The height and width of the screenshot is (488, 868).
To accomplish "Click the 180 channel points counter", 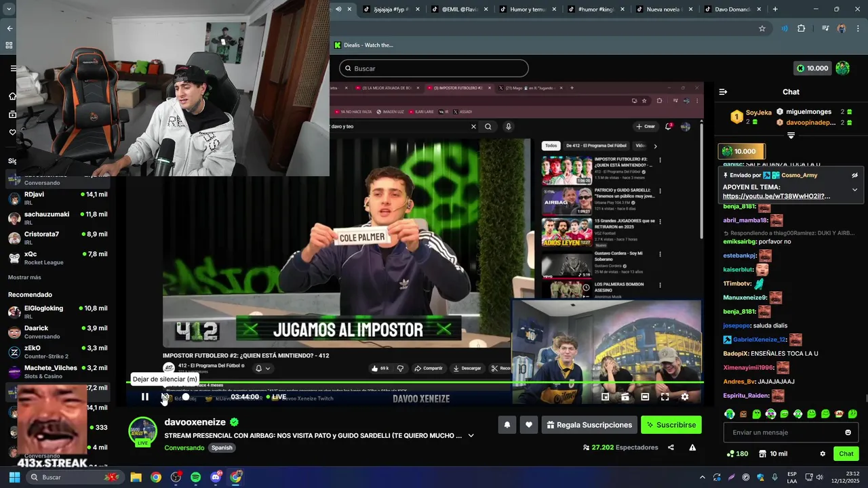I will (737, 454).
